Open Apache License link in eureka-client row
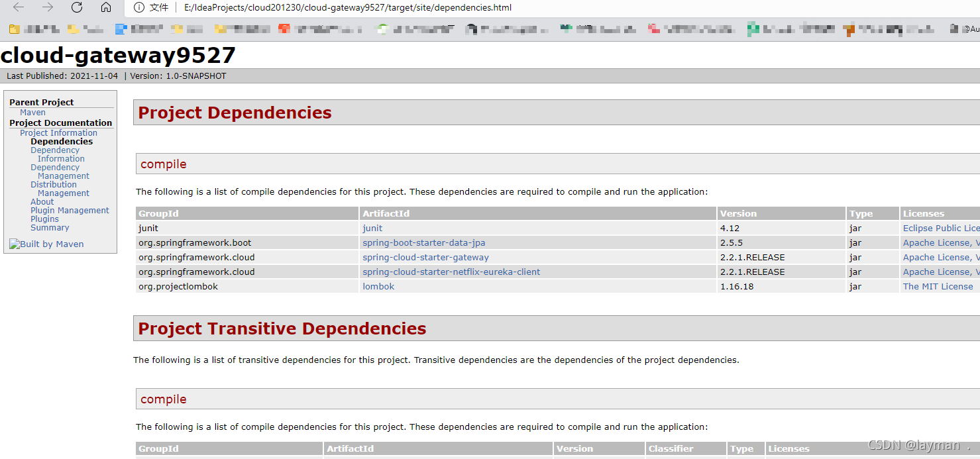 pyautogui.click(x=941, y=272)
